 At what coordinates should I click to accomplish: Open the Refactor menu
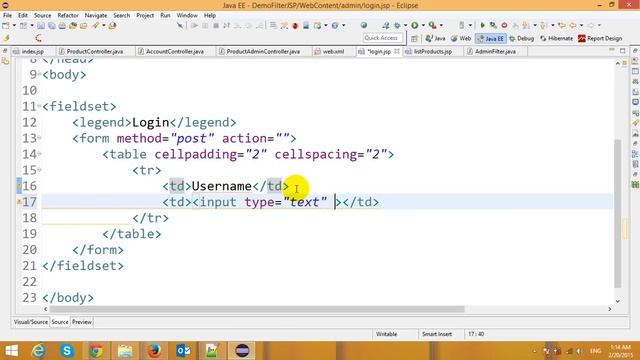coord(68,15)
